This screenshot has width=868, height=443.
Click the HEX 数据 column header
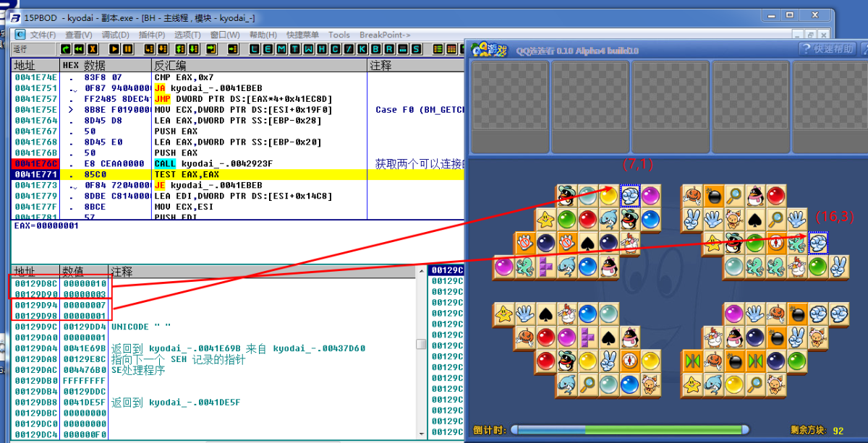click(x=106, y=65)
